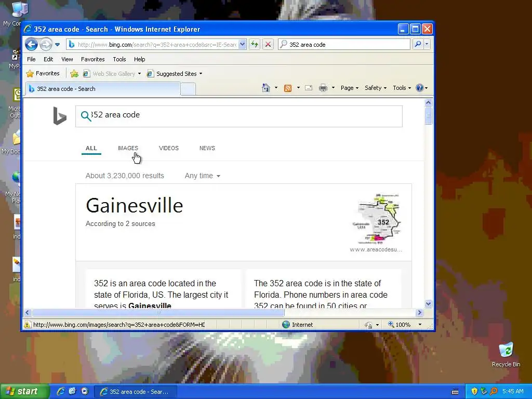Switch to the IMAGES tab
This screenshot has width=532, height=399.
point(128,148)
